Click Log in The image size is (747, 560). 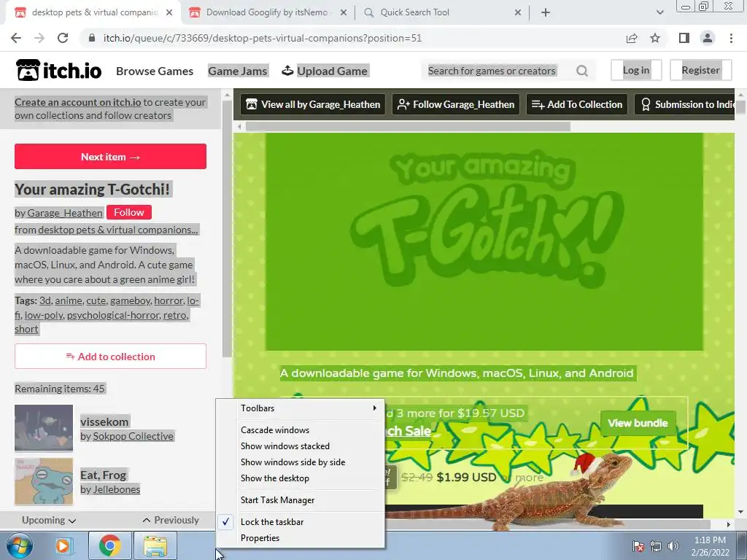(636, 71)
